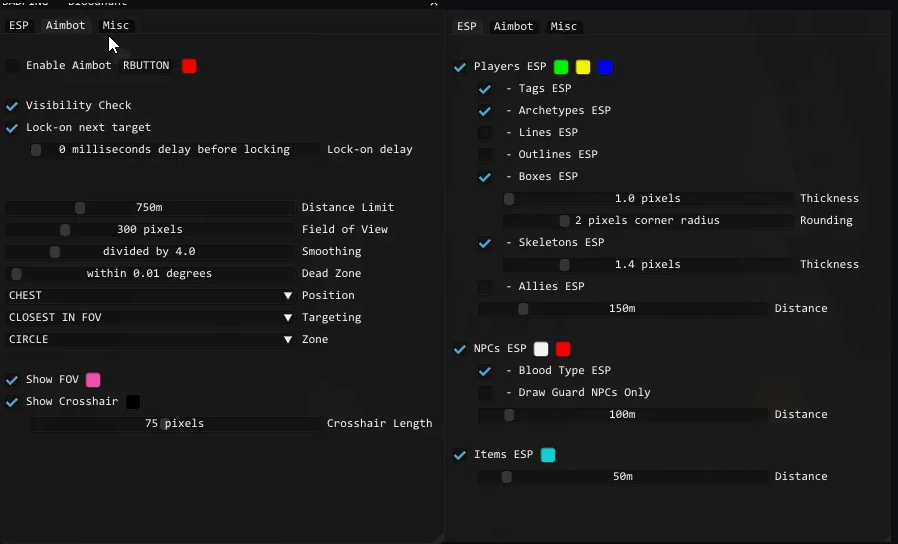Click the Lock-on delay slider

coord(175,149)
